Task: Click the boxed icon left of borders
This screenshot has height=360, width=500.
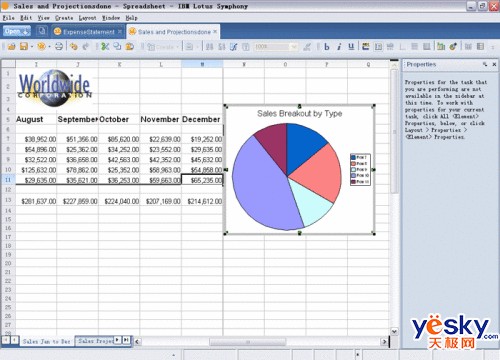Action: 378,47
